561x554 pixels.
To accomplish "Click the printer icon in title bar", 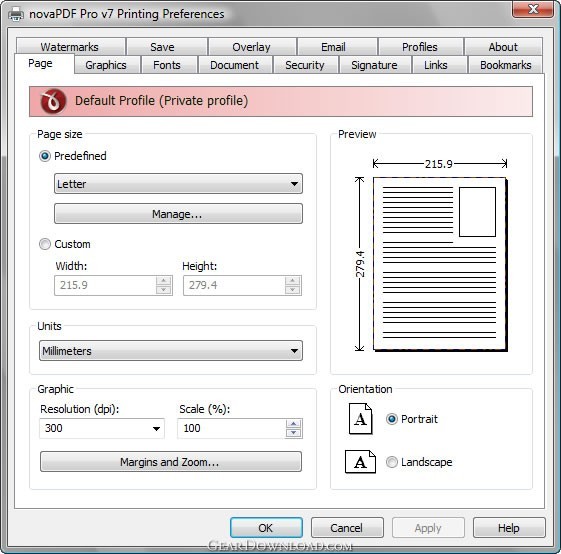I will pyautogui.click(x=16, y=14).
